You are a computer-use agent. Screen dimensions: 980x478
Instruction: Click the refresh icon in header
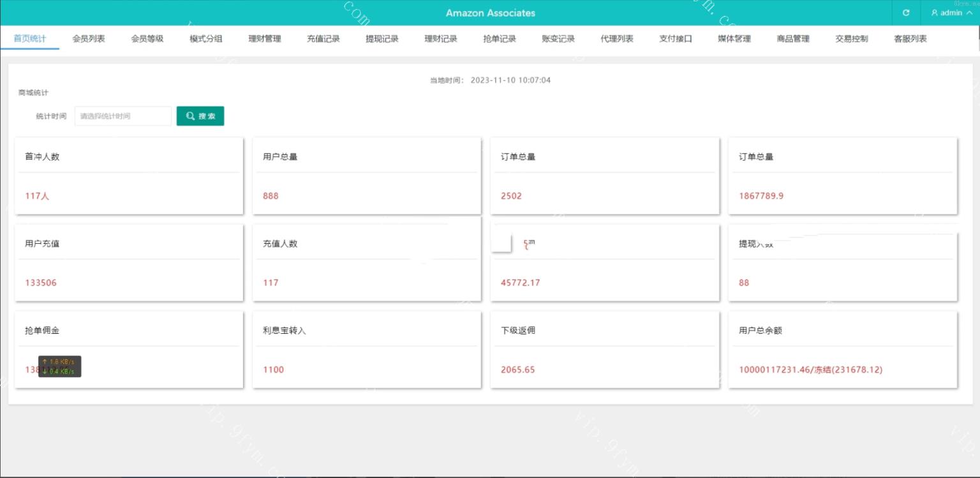point(906,13)
